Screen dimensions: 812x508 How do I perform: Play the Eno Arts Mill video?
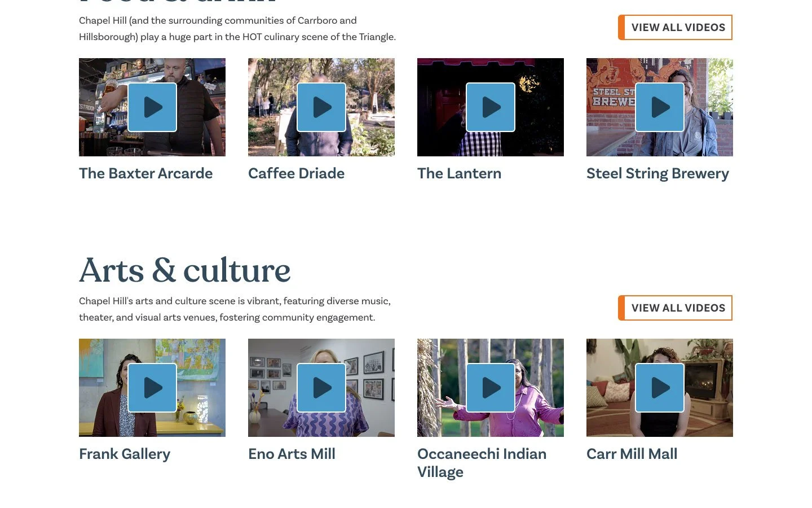click(321, 388)
